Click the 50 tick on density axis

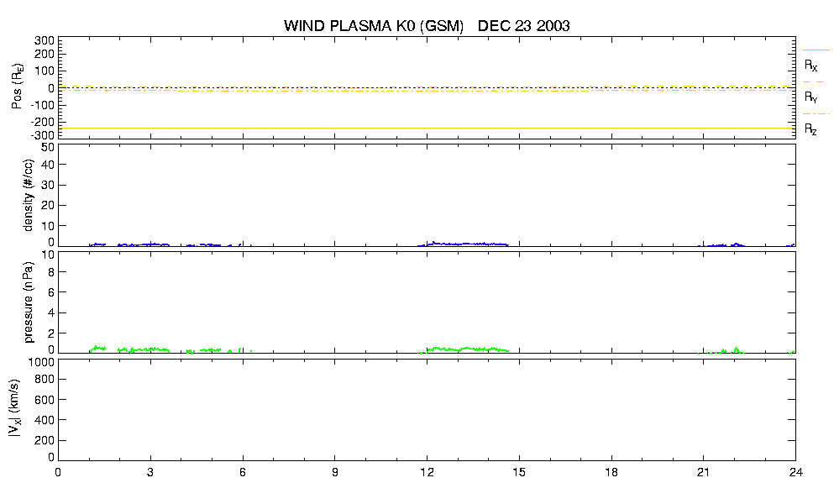(48, 148)
